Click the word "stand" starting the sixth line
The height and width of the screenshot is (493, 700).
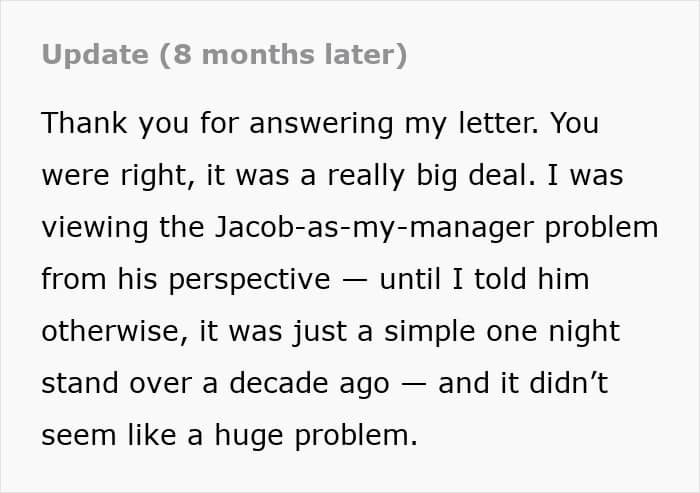[80, 384]
